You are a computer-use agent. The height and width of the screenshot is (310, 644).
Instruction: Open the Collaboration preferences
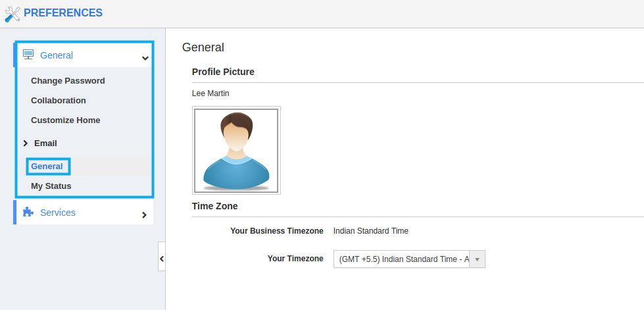[59, 100]
